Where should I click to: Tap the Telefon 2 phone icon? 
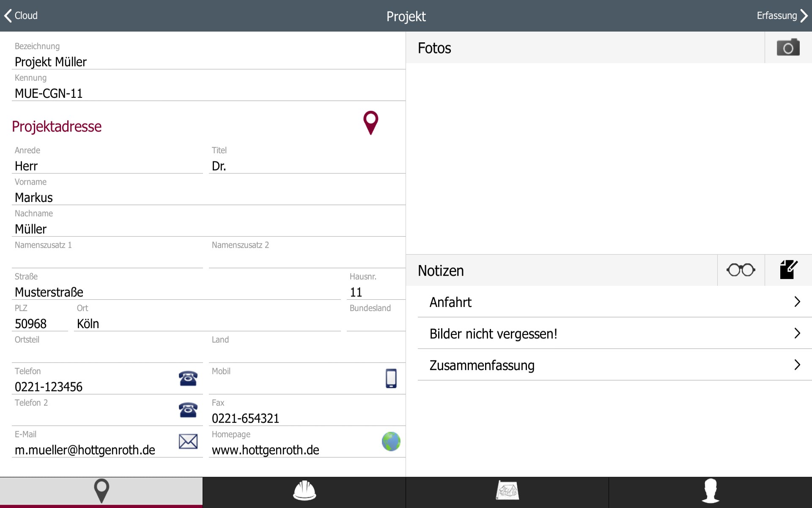tap(188, 410)
